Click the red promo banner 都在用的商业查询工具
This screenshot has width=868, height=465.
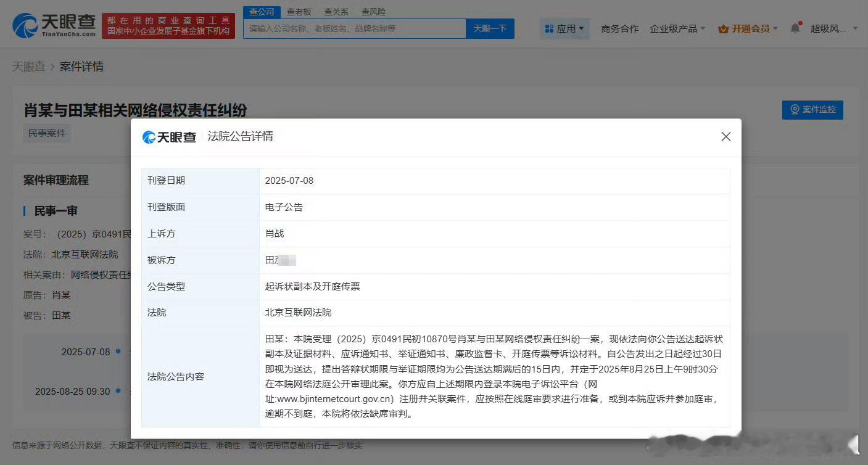coord(168,26)
